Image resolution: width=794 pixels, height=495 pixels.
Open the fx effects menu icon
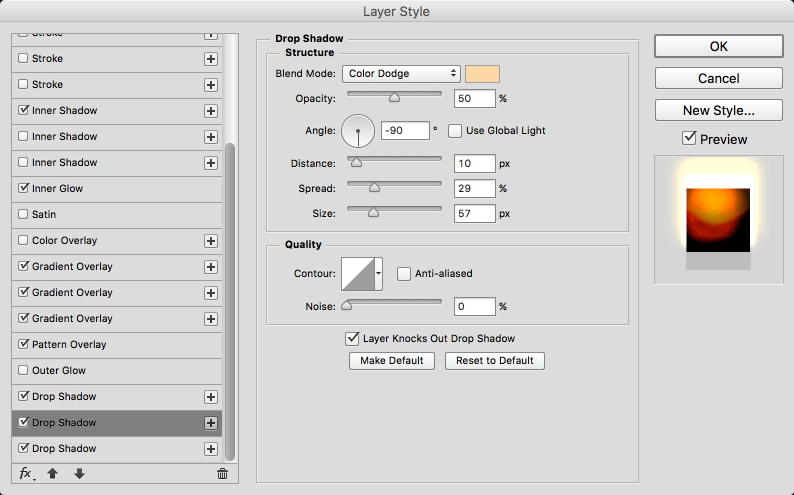click(x=26, y=473)
